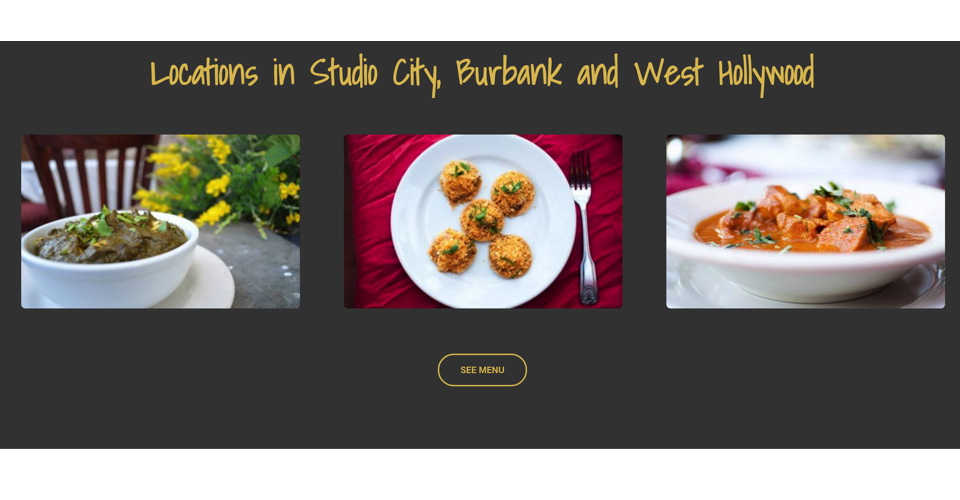
Task: Click the Locations heading text
Action: (x=482, y=74)
